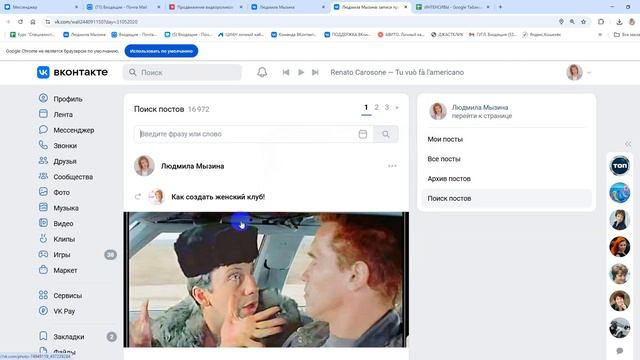Click the Клипы sidebar icon
This screenshot has height=360, width=640.
43,238
